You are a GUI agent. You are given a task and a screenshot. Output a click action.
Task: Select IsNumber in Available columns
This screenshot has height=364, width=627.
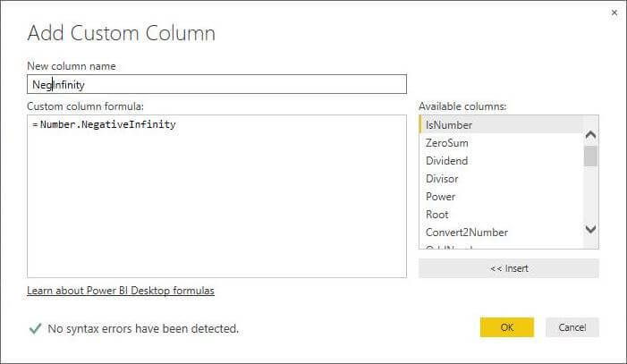click(449, 125)
